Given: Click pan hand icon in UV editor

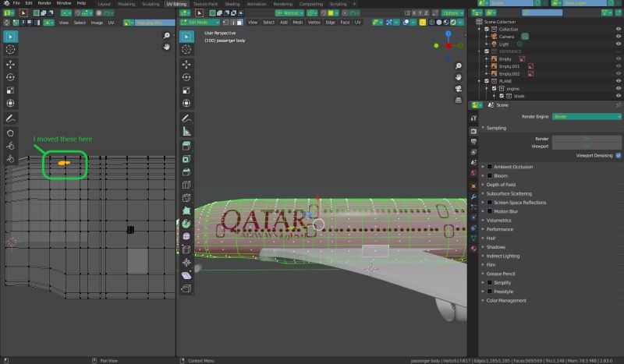Looking at the screenshot, I should (x=167, y=47).
